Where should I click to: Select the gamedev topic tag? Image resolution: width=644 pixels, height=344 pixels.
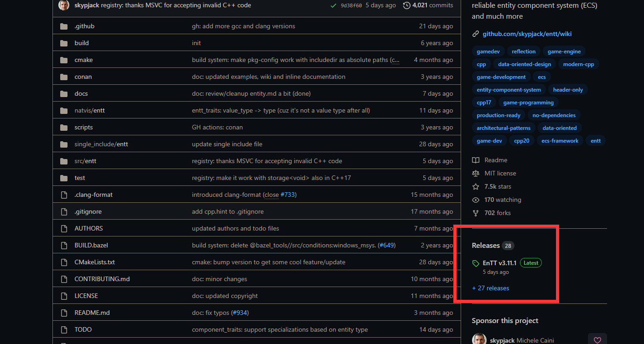(x=488, y=51)
